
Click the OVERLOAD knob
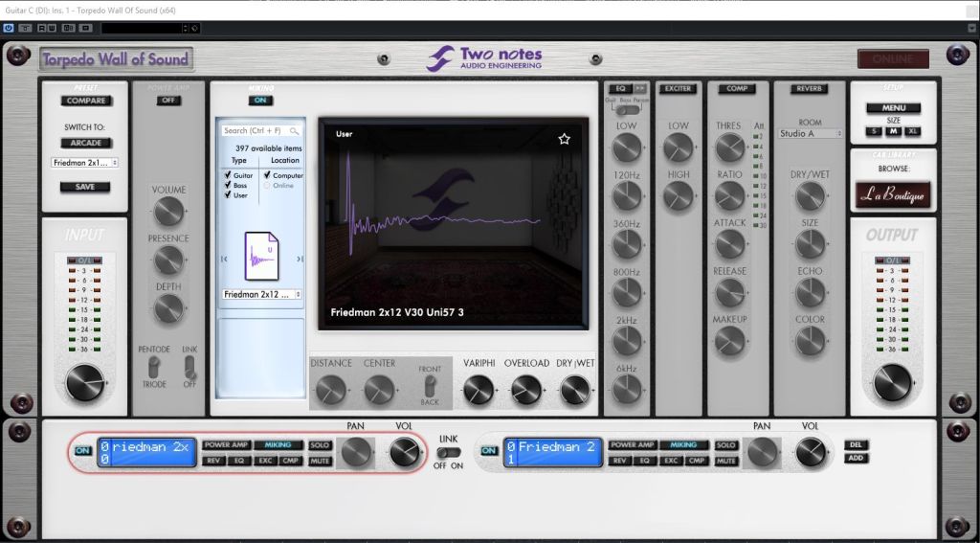click(x=526, y=390)
